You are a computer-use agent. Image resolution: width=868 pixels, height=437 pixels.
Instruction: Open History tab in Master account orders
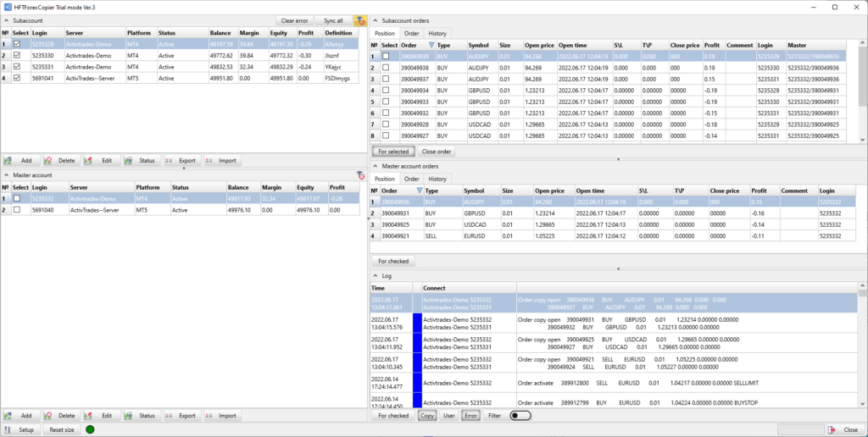[x=437, y=179]
